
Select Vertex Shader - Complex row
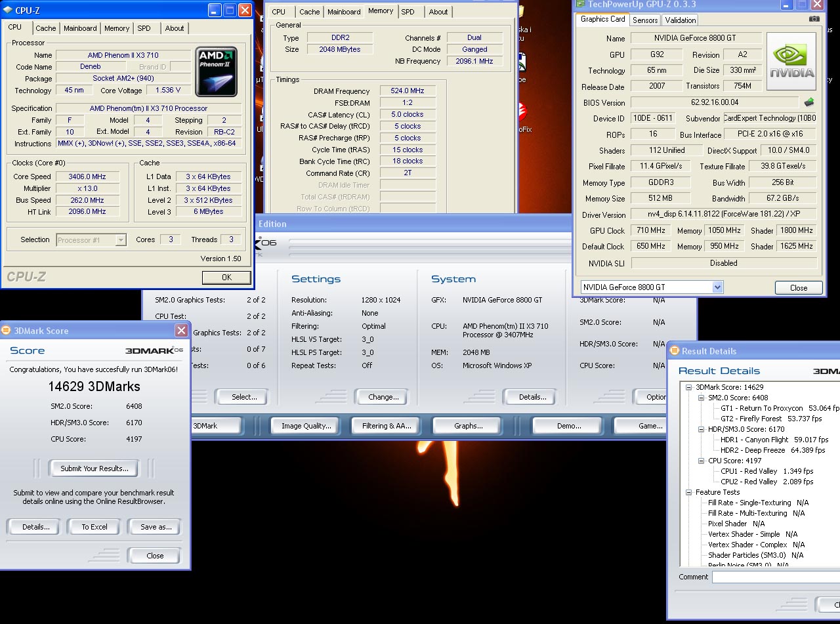click(756, 545)
